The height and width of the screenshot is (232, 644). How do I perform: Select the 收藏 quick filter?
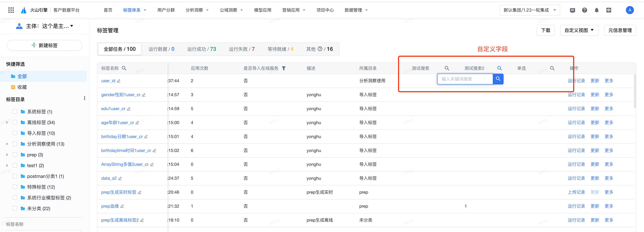(x=22, y=87)
